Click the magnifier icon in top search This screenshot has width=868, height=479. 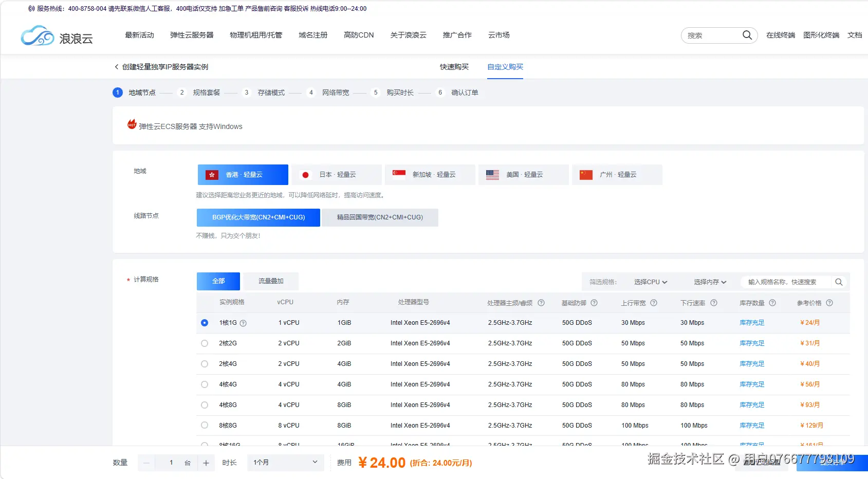coord(747,35)
